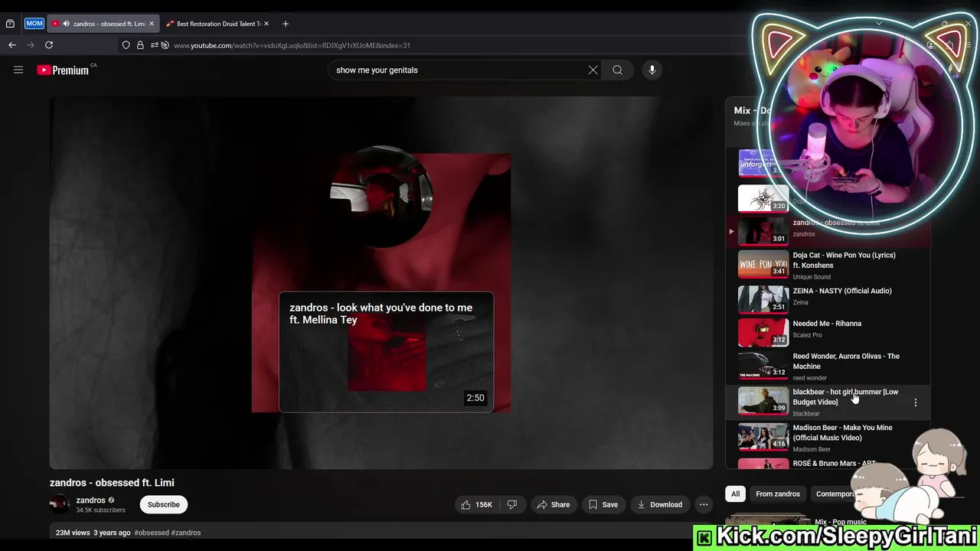Open the 'look what you've done to me' end card

click(x=386, y=352)
